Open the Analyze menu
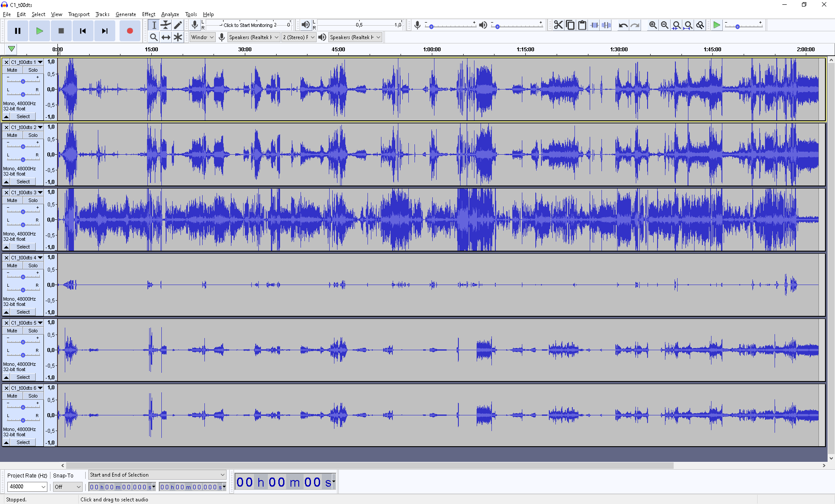This screenshot has width=835, height=504. [x=170, y=14]
